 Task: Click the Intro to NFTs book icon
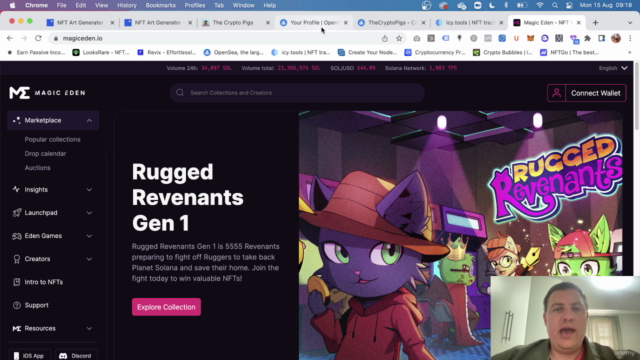click(x=17, y=282)
